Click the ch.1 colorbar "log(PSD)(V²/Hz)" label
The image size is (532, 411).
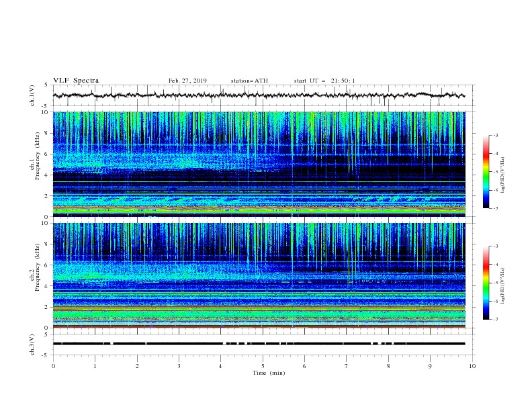click(503, 175)
